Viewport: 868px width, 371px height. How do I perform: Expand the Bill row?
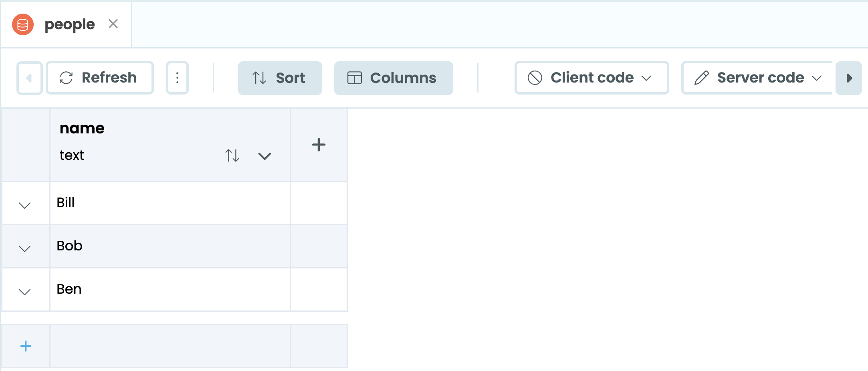[25, 205]
